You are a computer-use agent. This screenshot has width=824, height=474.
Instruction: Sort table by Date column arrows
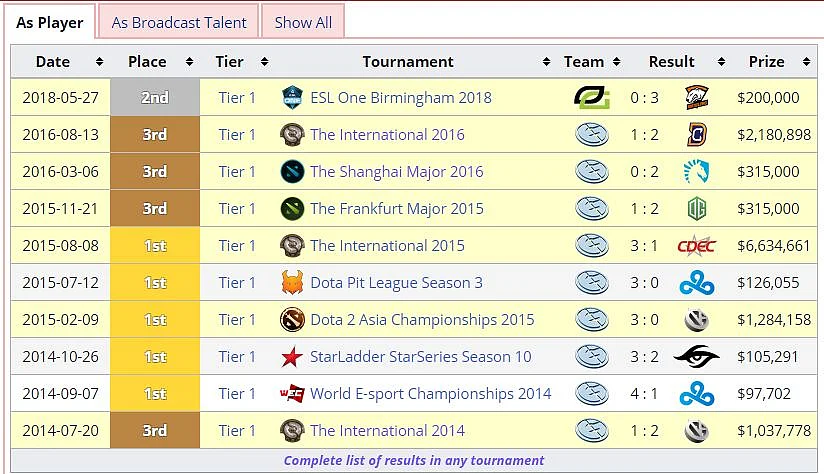coord(99,62)
